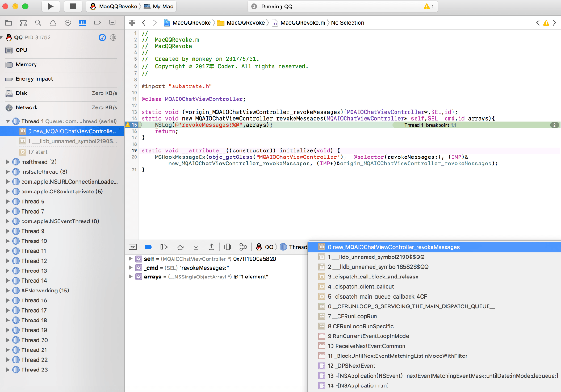Toggle the breakpoint on line 15
This screenshot has height=392, width=561.
(x=131, y=125)
